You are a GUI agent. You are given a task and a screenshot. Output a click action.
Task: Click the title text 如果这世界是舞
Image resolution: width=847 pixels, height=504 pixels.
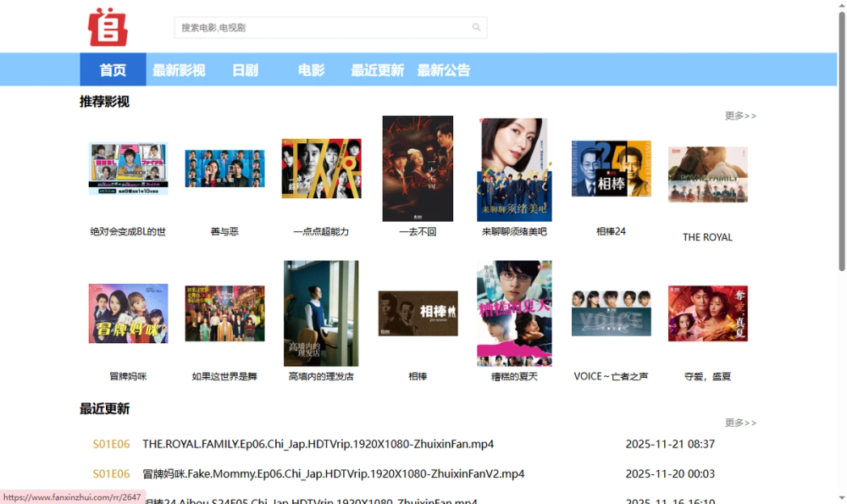224,376
